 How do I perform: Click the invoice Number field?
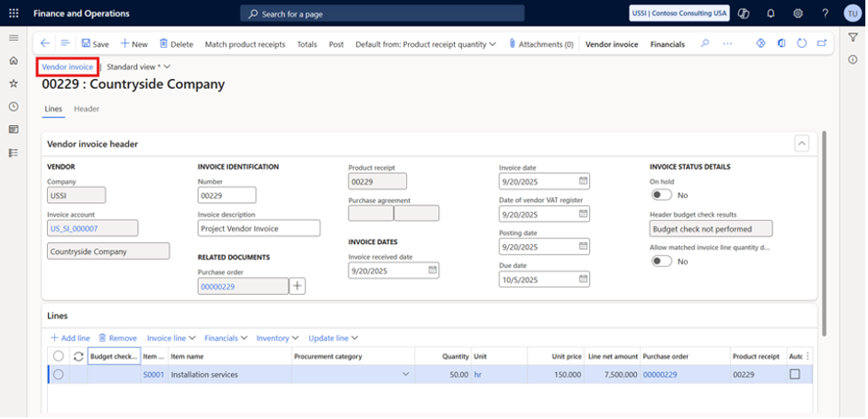227,195
